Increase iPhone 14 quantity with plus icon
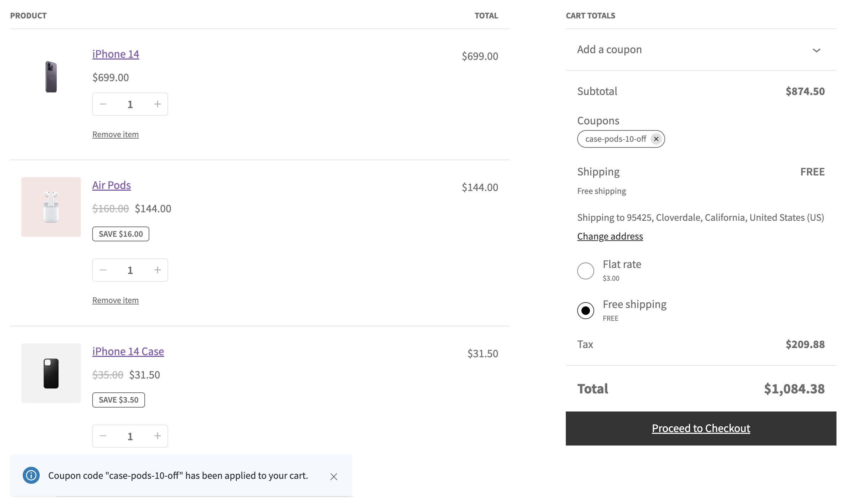Viewport: 845px width, 504px height. (157, 104)
